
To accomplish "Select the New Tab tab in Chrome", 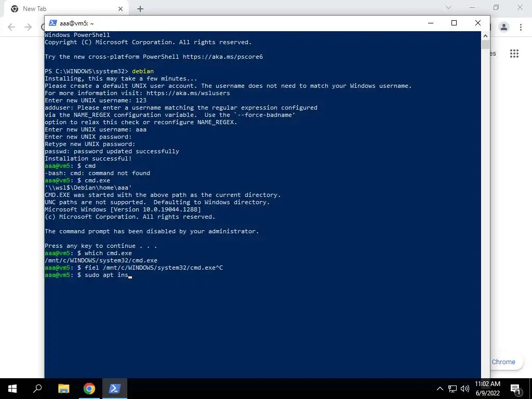I will click(x=66, y=9).
